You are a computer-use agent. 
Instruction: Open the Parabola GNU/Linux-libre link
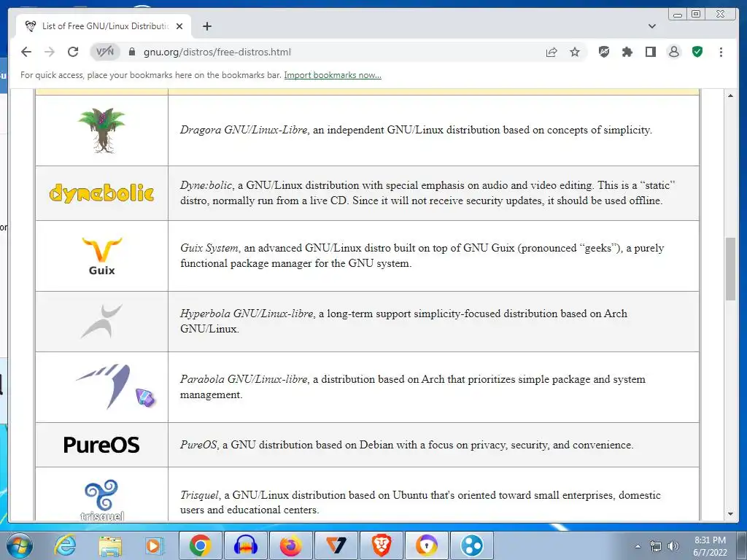tap(244, 379)
